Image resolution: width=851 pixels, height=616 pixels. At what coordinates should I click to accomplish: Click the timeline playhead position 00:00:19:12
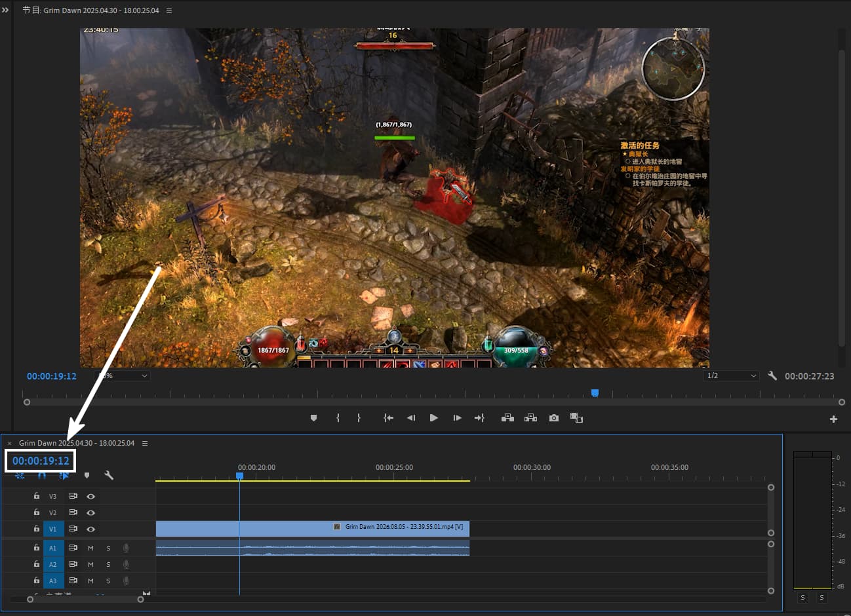41,461
